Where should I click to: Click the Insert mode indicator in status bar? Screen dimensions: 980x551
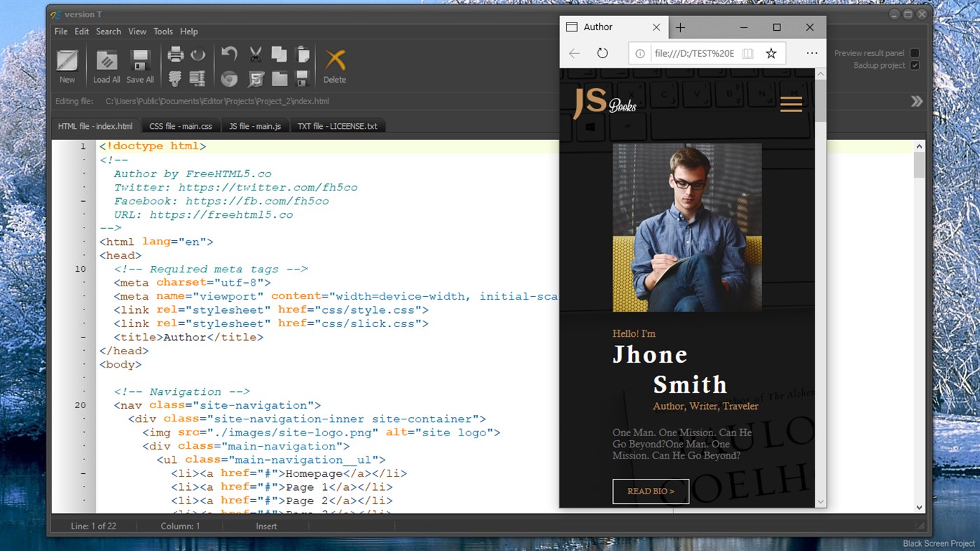pos(266,526)
